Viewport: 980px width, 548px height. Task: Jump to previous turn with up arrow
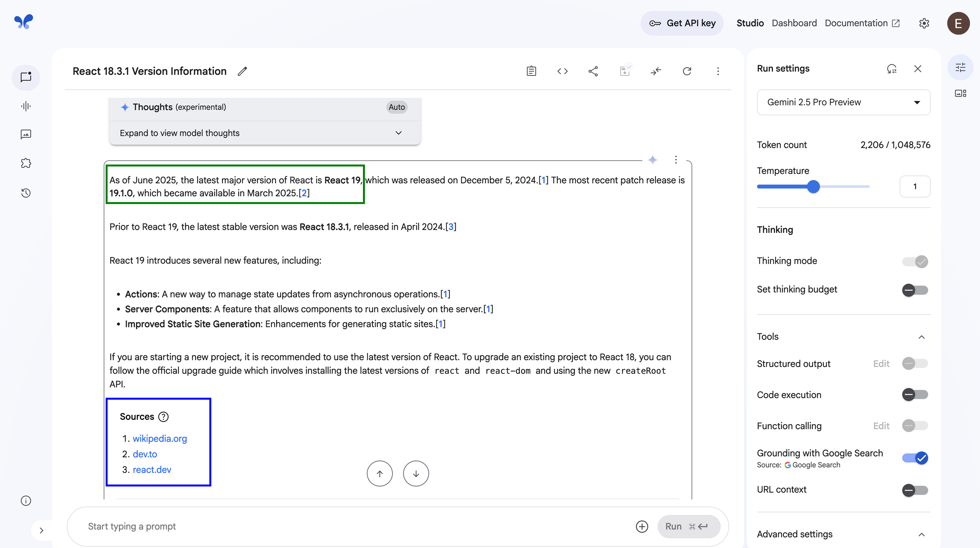point(380,474)
